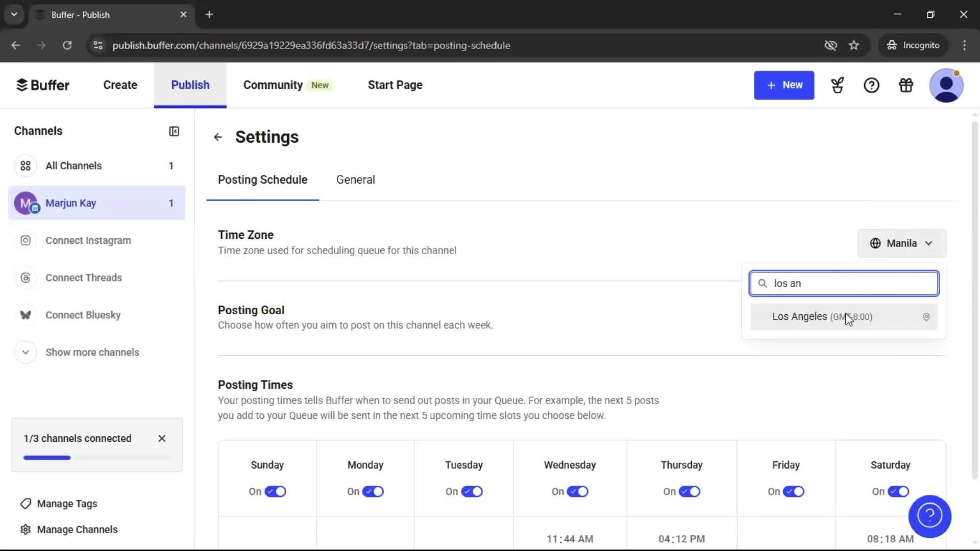Open the browser tab list chevron

click(x=14, y=14)
